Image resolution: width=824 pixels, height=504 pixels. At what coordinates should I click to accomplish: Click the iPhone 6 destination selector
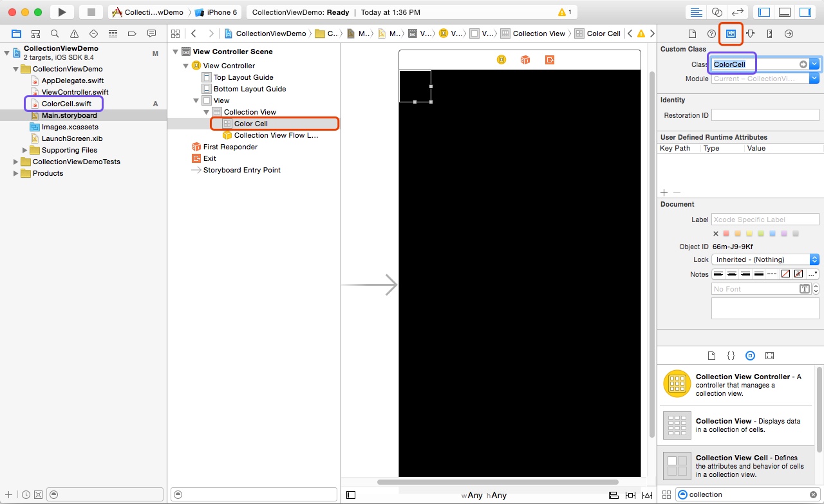pyautogui.click(x=216, y=12)
